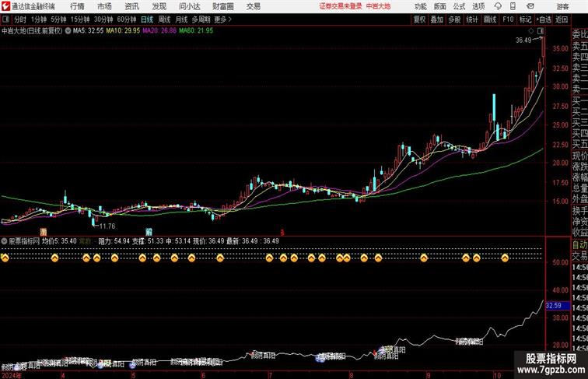Expand the 更多 periods list
The height and width of the screenshot is (379, 588).
point(223,19)
